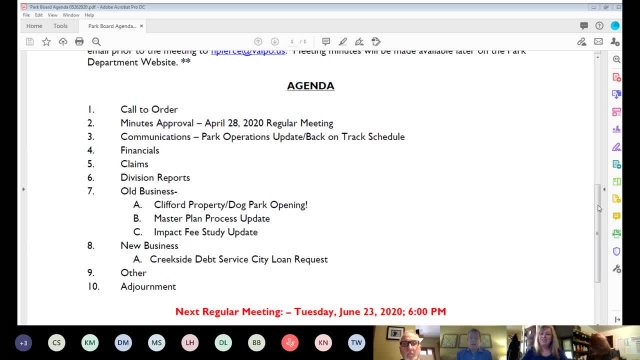Open the Create PDF tool in the right pane

point(616,77)
